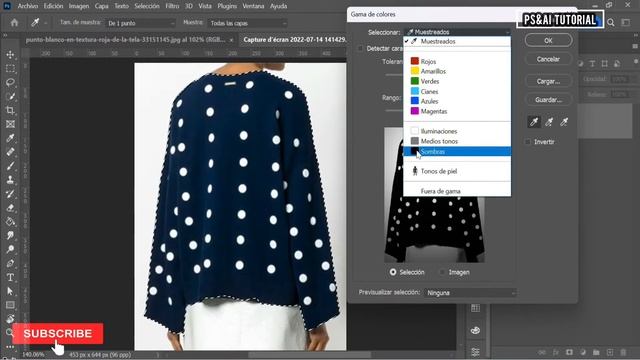Select the Brush tool

(x=11, y=166)
